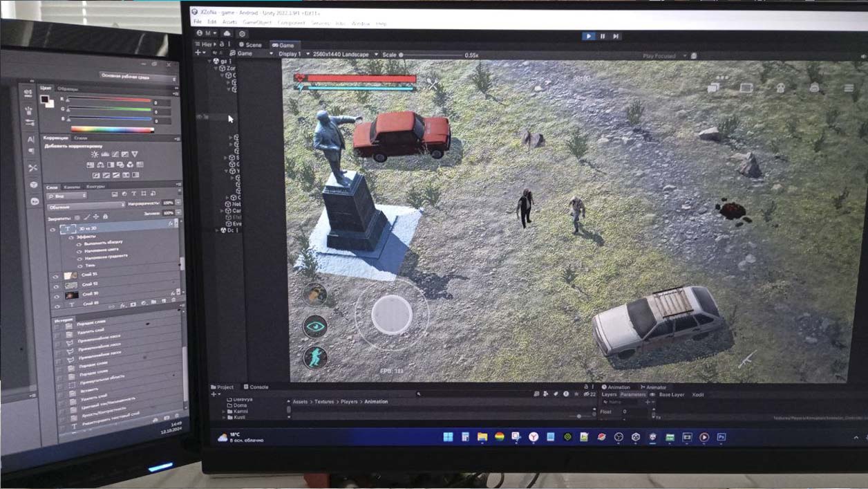
Task: Adjust the Game view Scale slider
Action: 428,55
